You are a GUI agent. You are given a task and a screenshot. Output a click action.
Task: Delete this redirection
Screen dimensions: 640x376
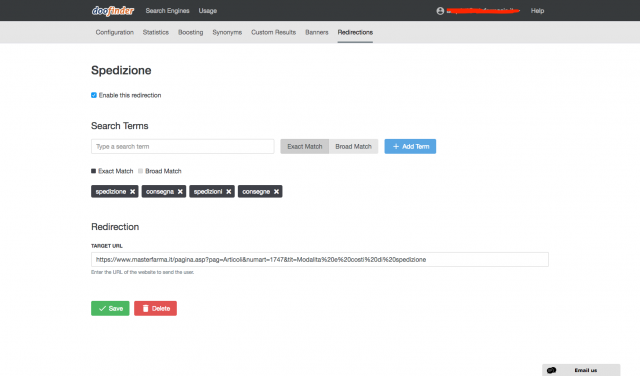(x=156, y=309)
